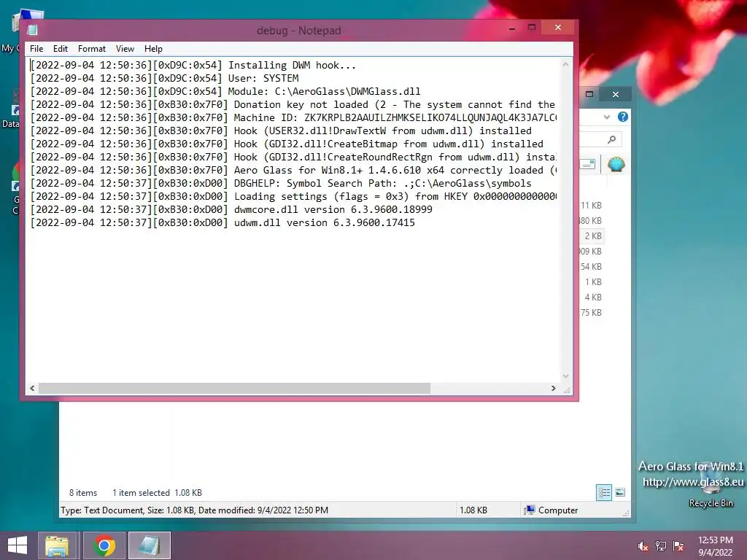Click the 'User: SYSTEM' log line
This screenshot has height=560, width=747.
pos(165,78)
